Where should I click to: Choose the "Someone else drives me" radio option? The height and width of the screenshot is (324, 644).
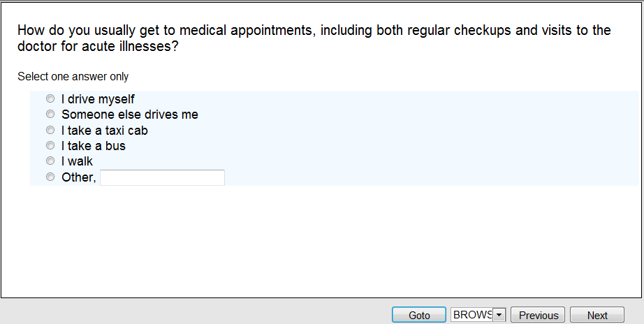[x=50, y=115]
